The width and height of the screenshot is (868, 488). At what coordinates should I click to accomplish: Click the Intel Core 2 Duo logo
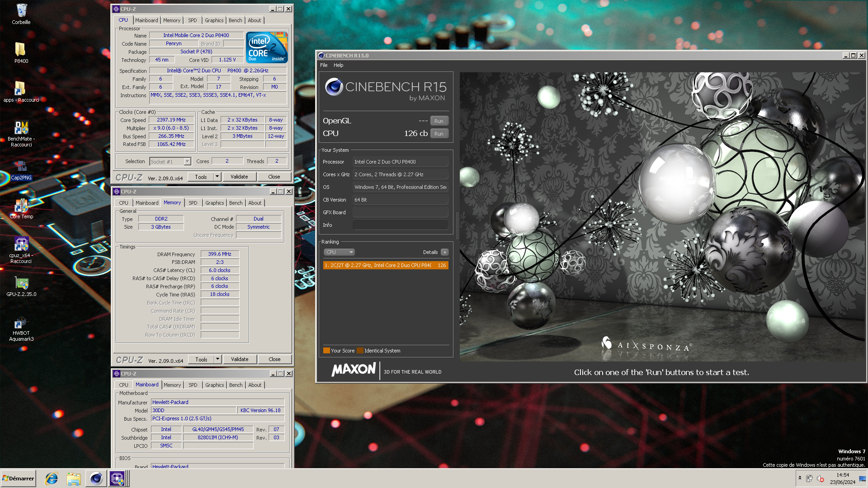(267, 47)
